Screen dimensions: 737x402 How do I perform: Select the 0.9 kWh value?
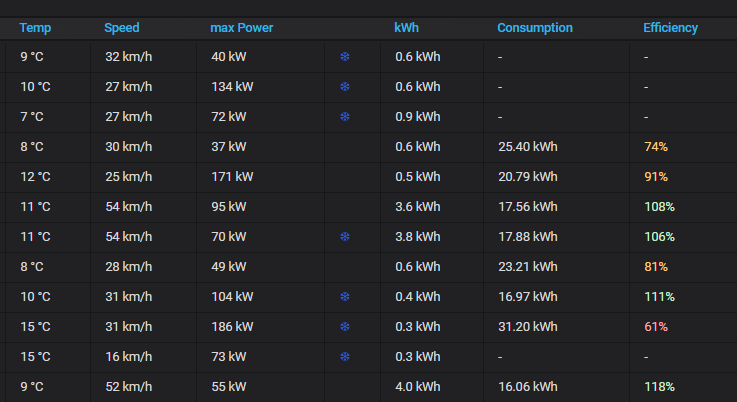pyautogui.click(x=418, y=117)
